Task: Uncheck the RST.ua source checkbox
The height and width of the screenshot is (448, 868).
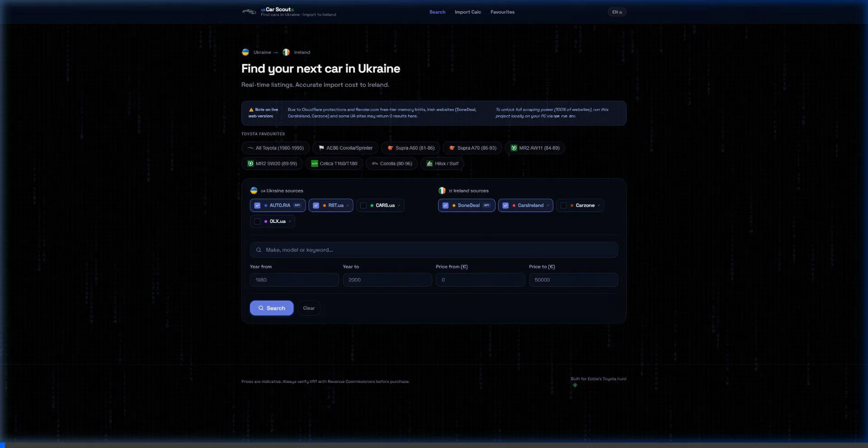Action: 316,205
